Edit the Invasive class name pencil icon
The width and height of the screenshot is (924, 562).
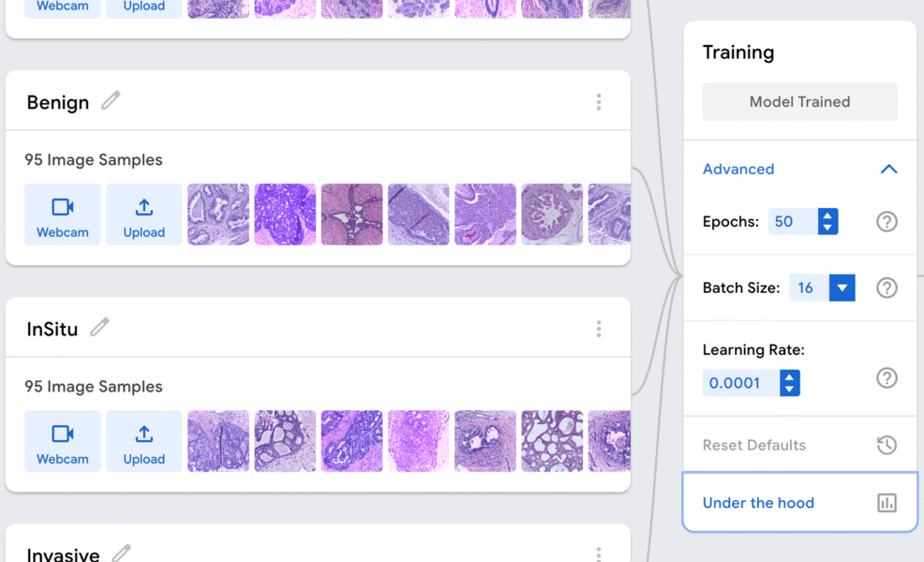pos(122,553)
